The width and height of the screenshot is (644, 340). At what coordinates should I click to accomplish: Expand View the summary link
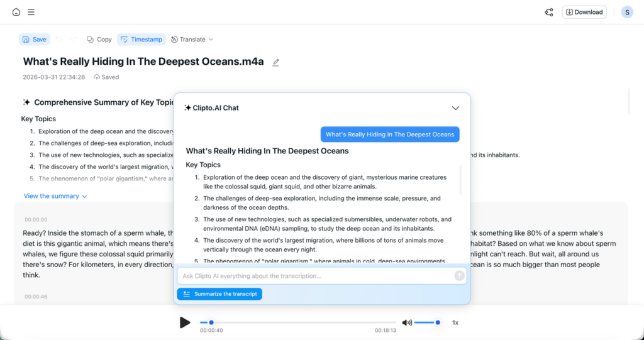click(55, 196)
